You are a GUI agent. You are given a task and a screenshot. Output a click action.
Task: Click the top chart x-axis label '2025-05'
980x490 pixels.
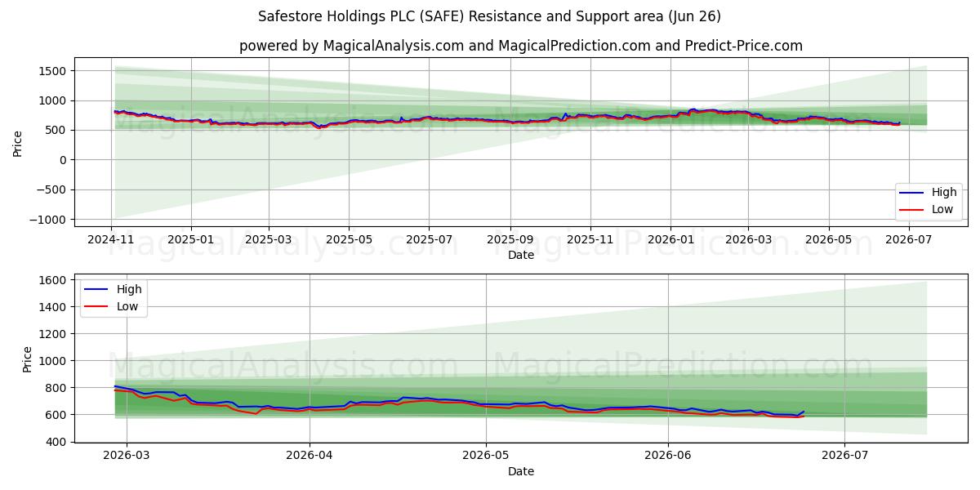point(349,239)
